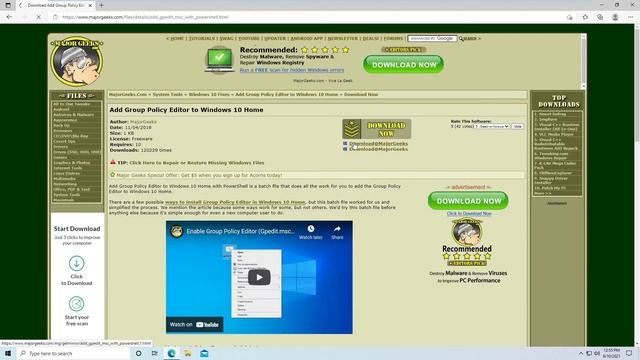The height and width of the screenshot is (360, 640).
Task: Click the MajorGeeks author link
Action: coord(143,122)
